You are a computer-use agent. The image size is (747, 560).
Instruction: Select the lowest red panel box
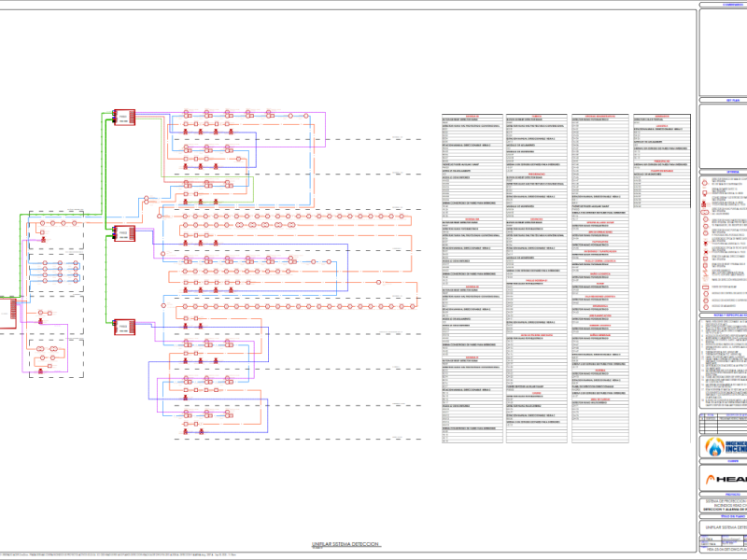[x=124, y=327]
